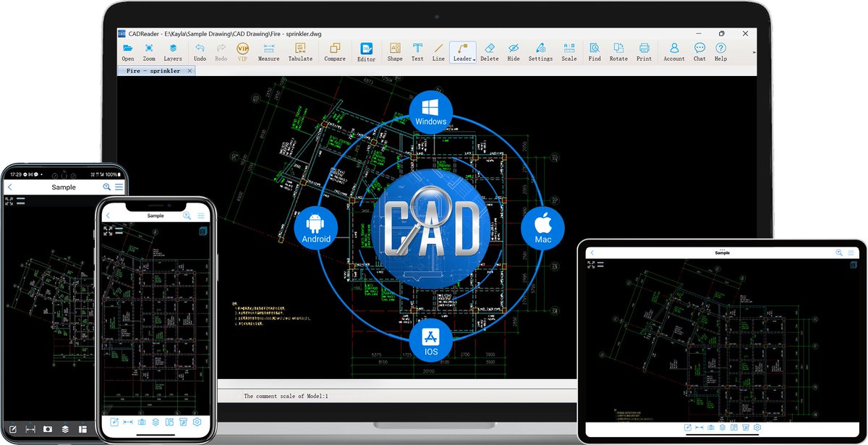Tap the measure icon on Android phone
The image size is (868, 445).
(x=30, y=429)
